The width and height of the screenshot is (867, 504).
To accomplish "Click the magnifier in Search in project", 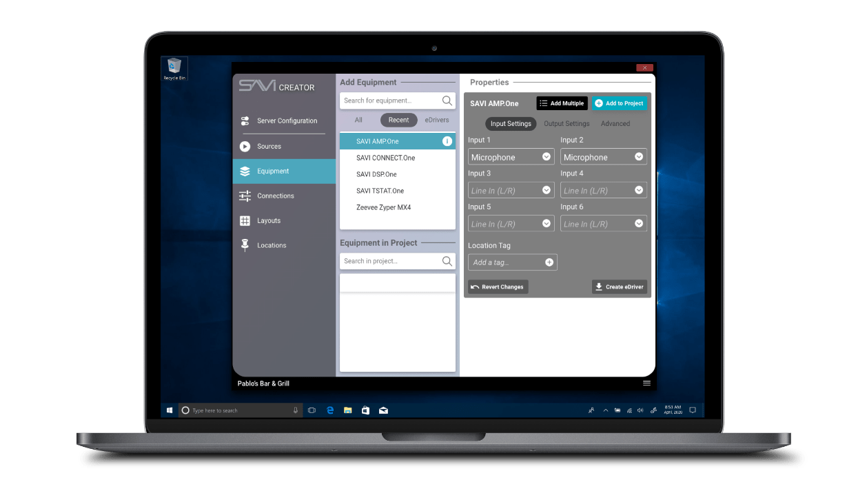I will 447,261.
